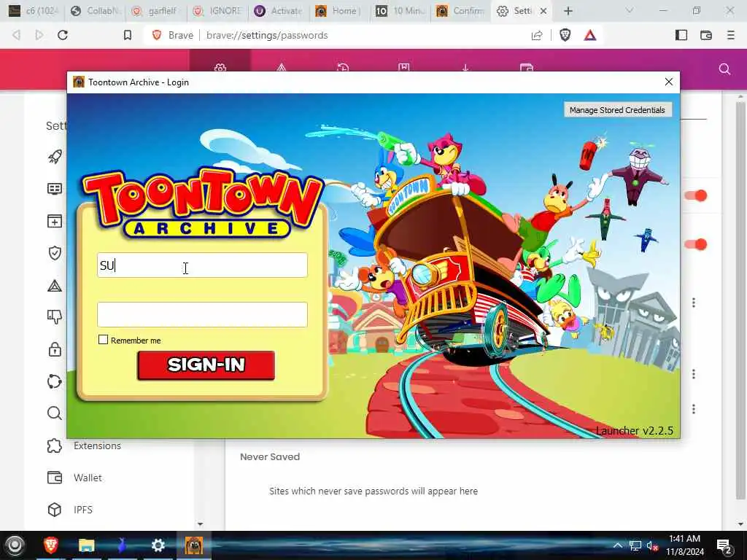Switch to the c6 (1024 tab
747x560 pixels.
click(x=34, y=11)
